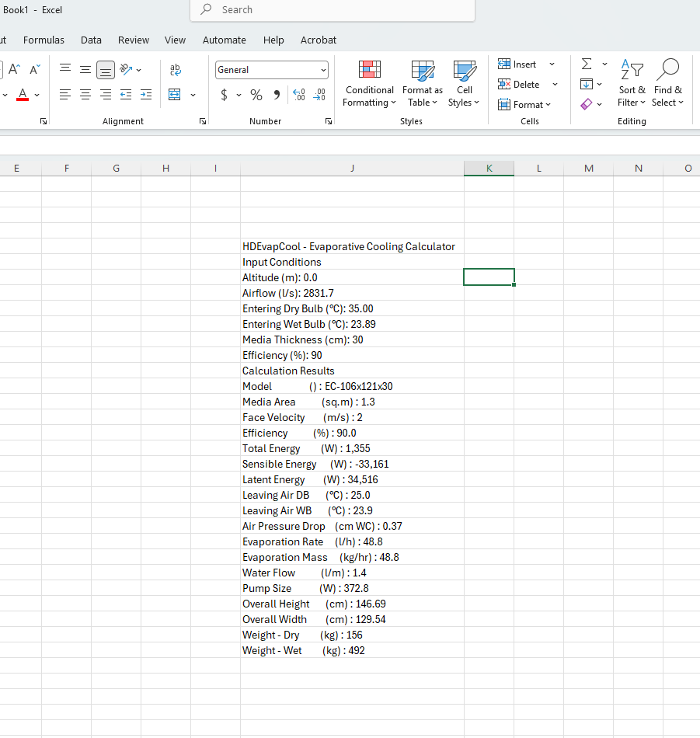Click the Insert cells button
Viewport: 700px width, 738px height.
click(517, 64)
